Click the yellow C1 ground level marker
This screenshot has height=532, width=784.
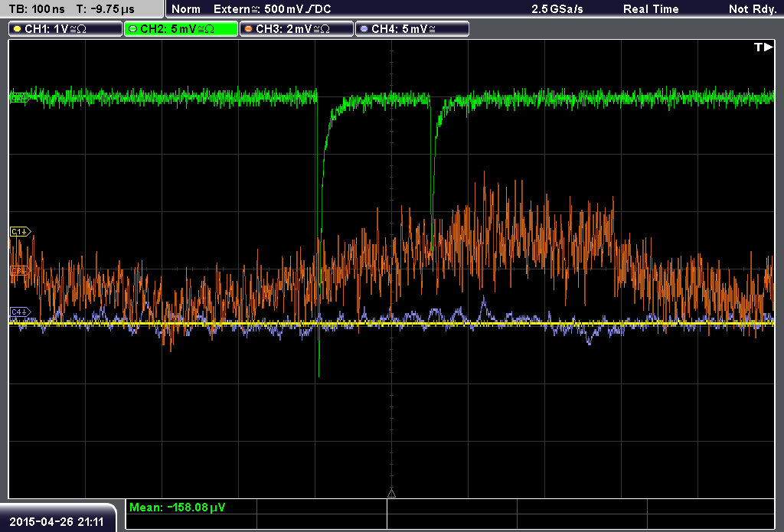pos(21,231)
